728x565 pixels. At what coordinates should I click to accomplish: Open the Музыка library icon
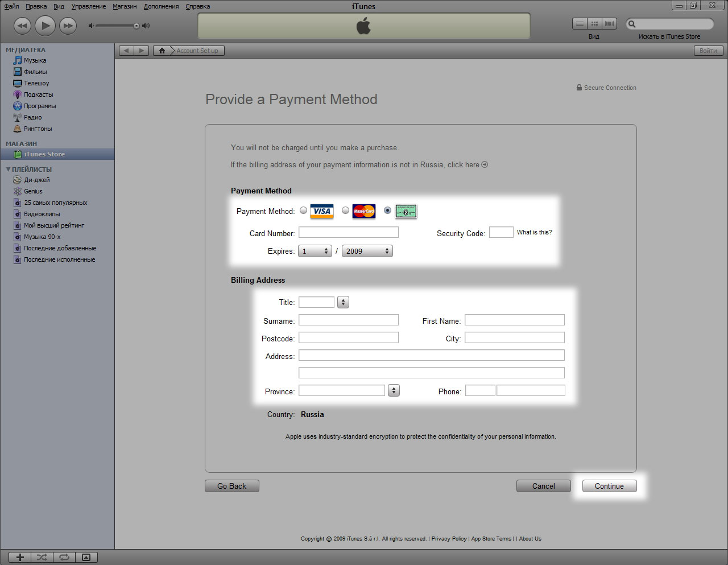point(17,60)
